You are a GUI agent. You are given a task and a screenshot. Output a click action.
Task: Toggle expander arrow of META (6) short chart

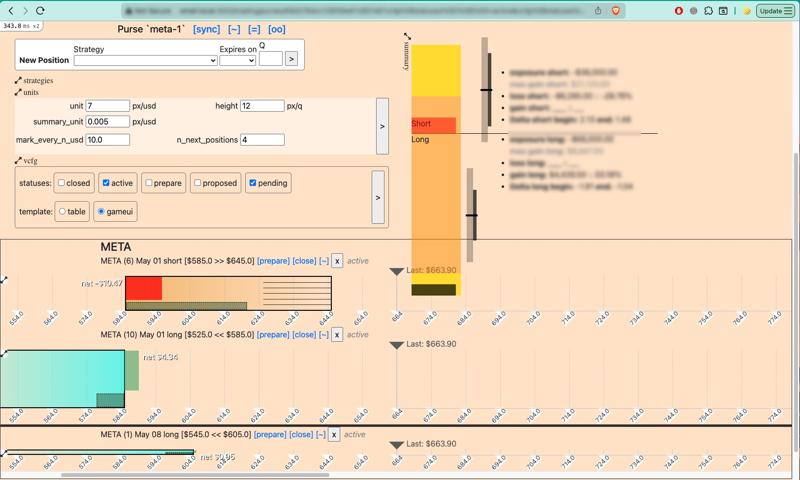pos(4,280)
